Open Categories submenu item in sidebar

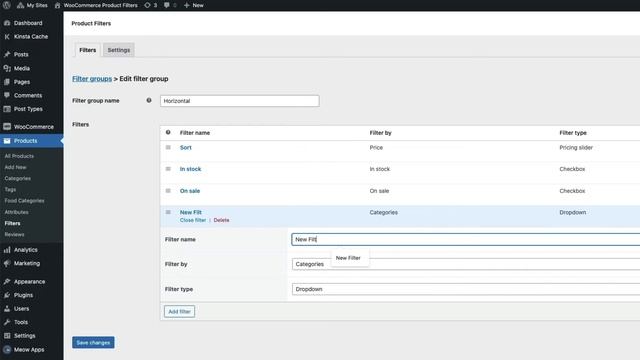click(18, 178)
